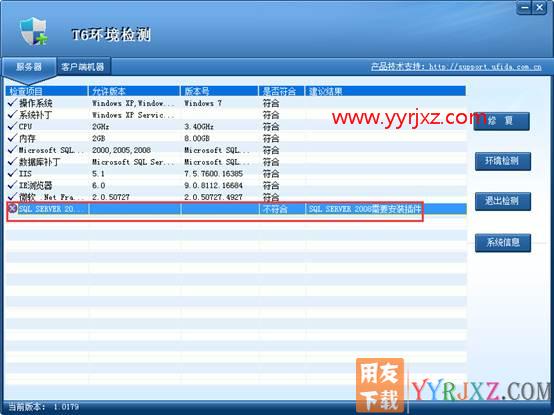Screen dimensions: 554x415
Task: Click the Windows XP Servic... allowed version cell
Action: [x=133, y=115]
